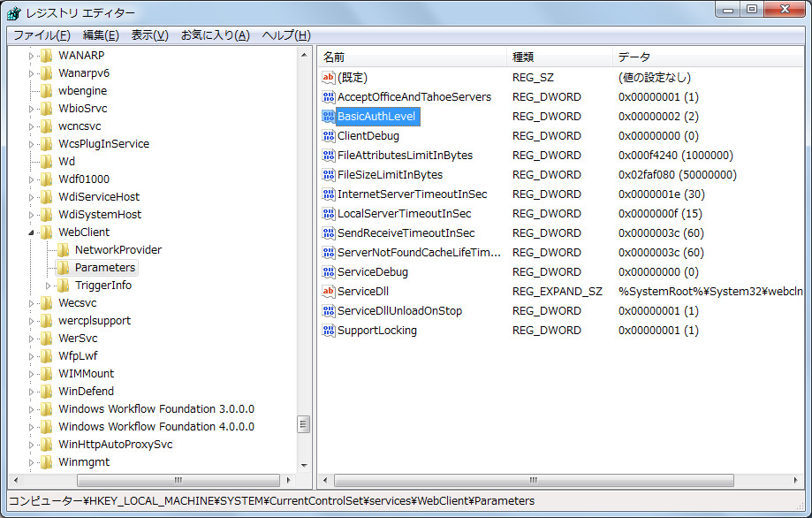Click tree pane scroll left arrow
This screenshot has height=518, width=812.
(16, 480)
